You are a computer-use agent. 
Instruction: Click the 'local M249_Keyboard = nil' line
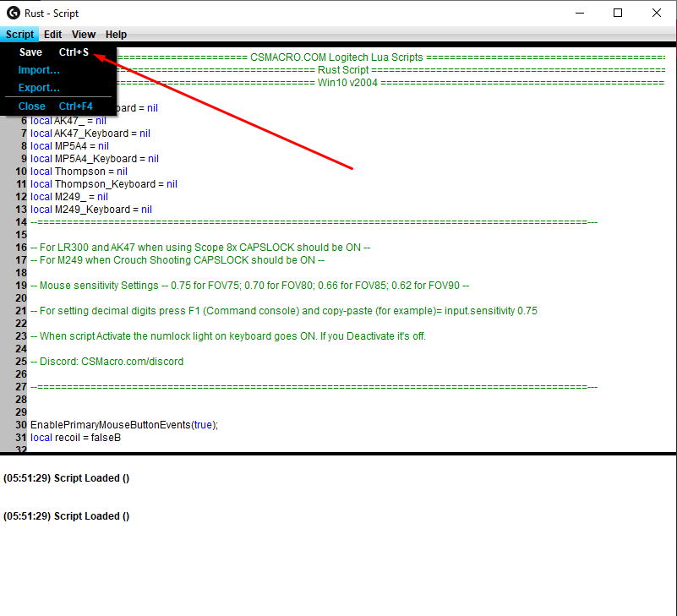(x=91, y=210)
